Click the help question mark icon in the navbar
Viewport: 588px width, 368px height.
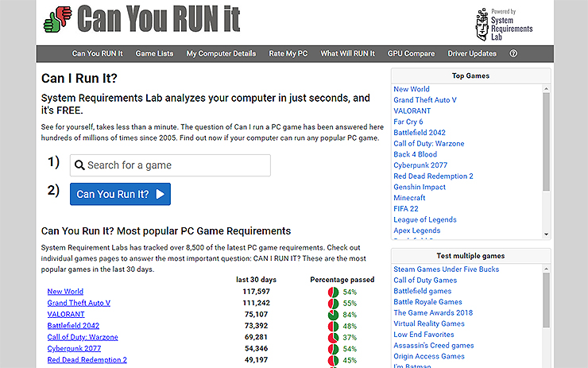(513, 53)
